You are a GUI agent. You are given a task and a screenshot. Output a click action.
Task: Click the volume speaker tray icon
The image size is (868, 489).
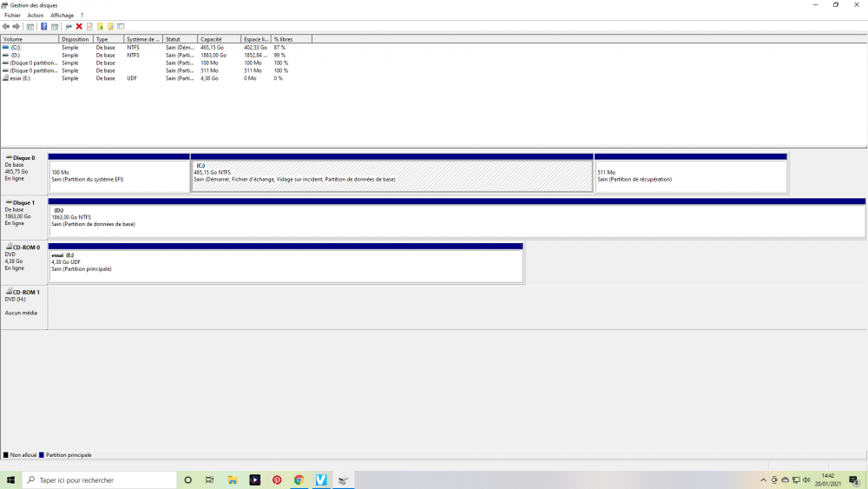click(806, 480)
